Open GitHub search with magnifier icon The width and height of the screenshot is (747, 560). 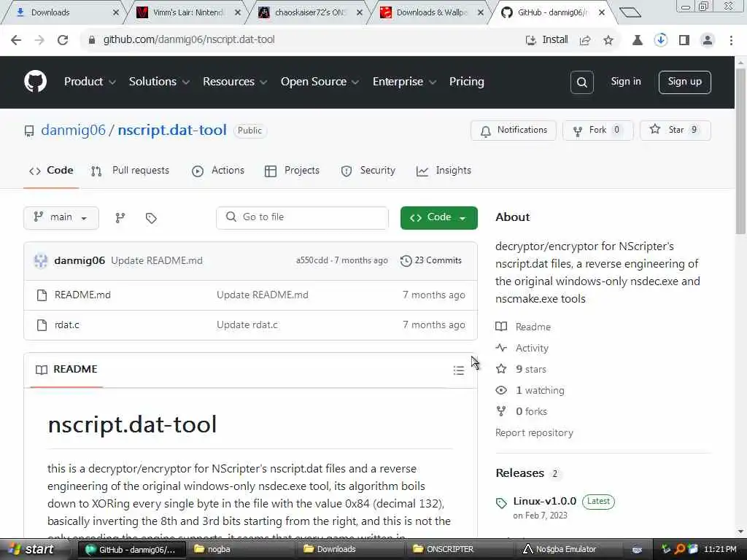[581, 82]
